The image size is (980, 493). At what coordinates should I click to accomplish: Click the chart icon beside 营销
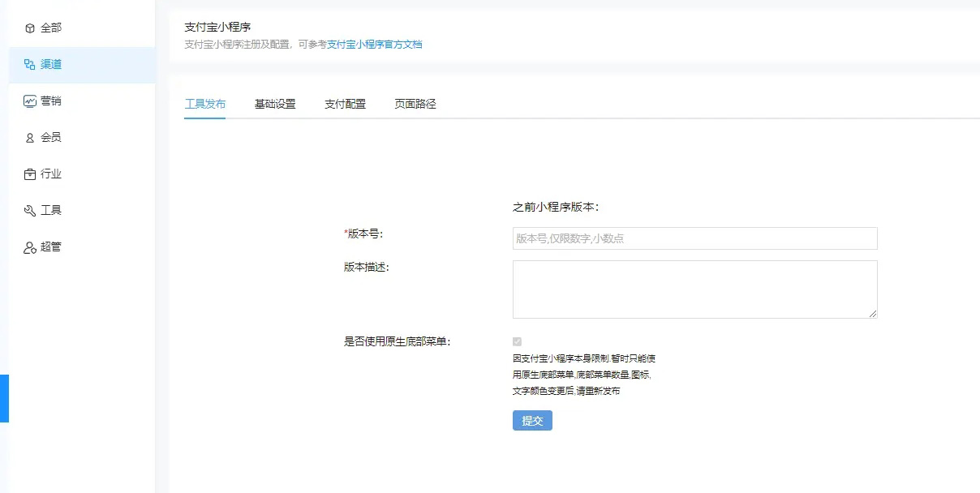tap(30, 101)
